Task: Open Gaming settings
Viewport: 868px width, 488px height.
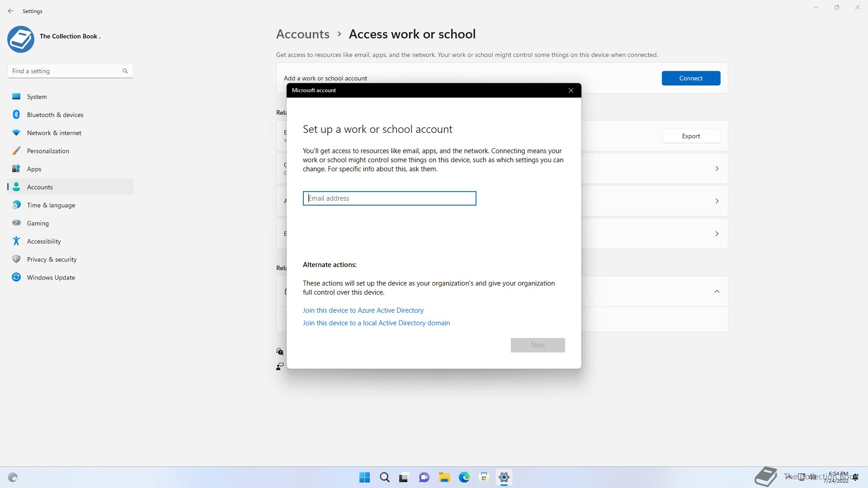Action: [x=38, y=223]
